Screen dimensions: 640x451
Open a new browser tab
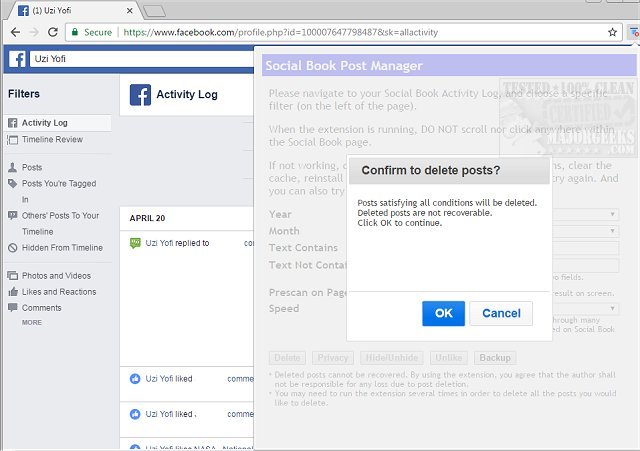pyautogui.click(x=154, y=11)
